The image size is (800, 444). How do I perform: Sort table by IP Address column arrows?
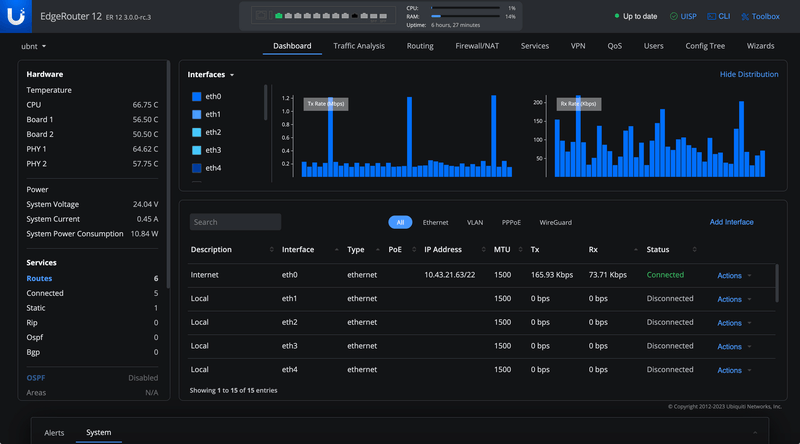(x=483, y=250)
